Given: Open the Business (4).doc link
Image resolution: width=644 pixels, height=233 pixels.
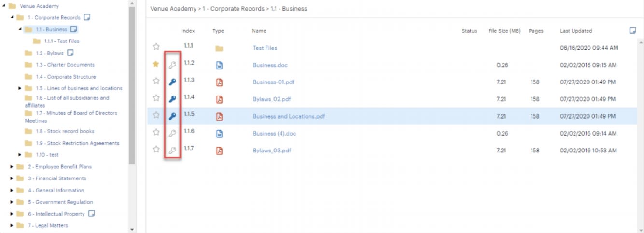Looking at the screenshot, I should click(274, 134).
